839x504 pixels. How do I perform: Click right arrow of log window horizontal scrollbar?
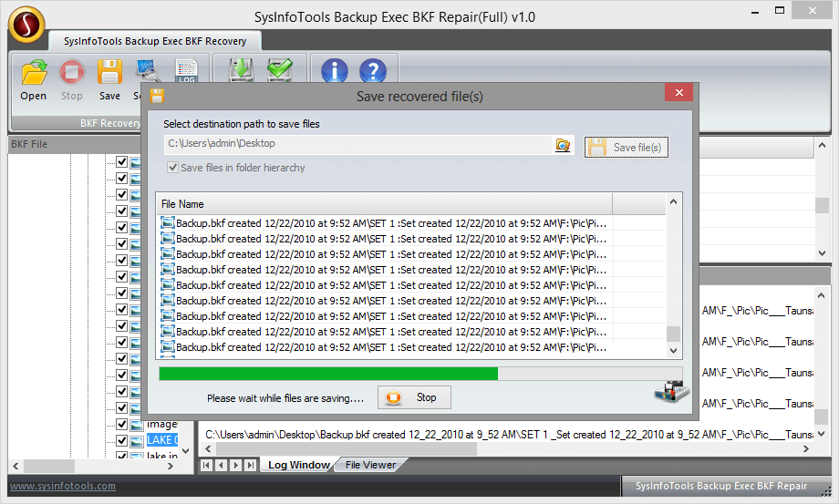806,449
